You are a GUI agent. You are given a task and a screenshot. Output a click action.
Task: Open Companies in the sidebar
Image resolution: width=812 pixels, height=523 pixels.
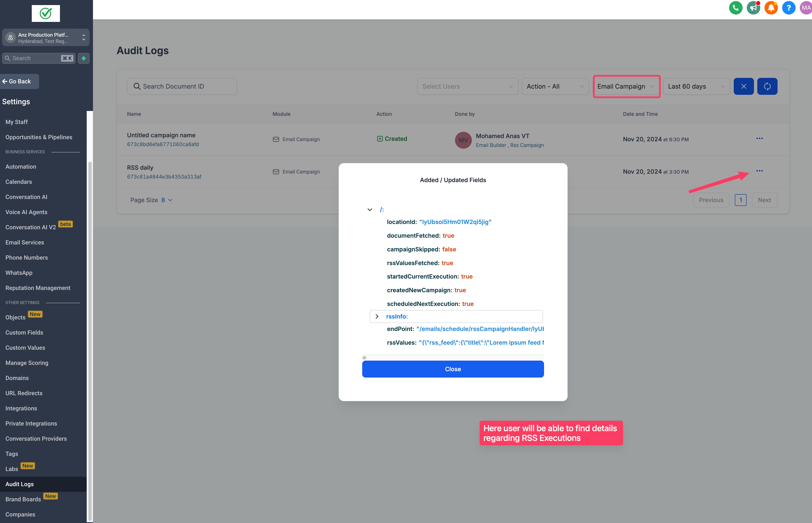20,515
